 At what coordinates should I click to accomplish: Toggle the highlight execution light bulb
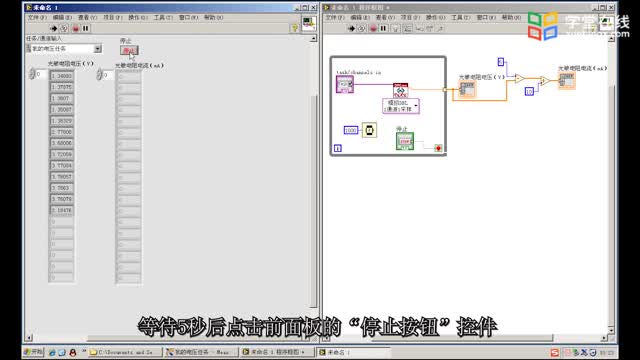click(x=395, y=29)
